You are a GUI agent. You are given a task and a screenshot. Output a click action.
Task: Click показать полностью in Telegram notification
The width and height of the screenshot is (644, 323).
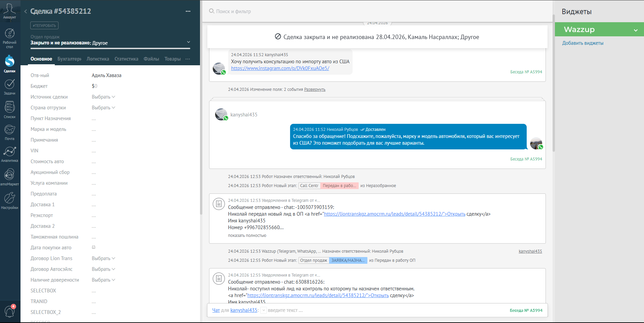click(247, 236)
